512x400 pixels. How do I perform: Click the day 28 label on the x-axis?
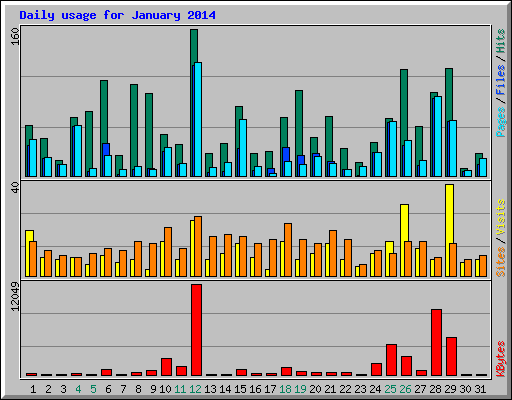pyautogui.click(x=435, y=389)
